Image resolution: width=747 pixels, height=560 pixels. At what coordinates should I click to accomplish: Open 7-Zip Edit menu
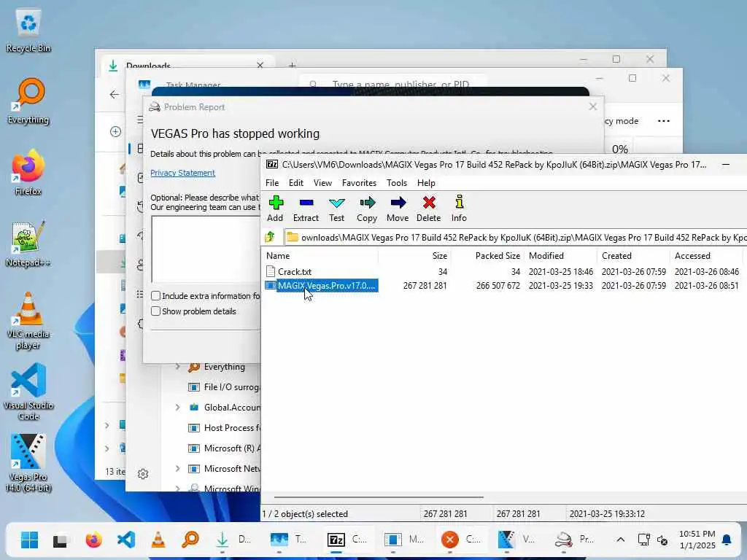[296, 183]
